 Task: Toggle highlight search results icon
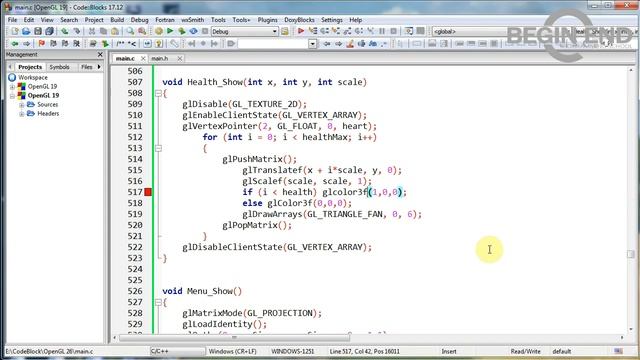[350, 44]
